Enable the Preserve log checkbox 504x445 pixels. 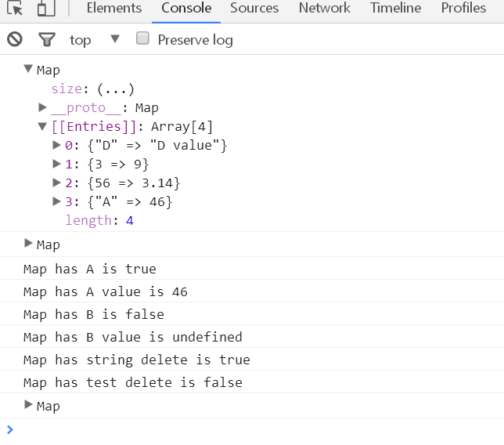point(142,38)
